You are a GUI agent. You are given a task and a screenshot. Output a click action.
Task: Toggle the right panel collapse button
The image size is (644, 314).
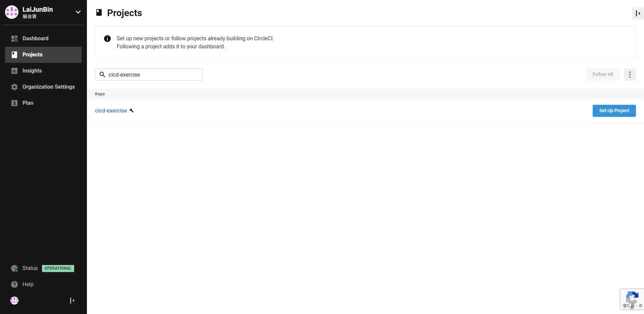pyautogui.click(x=638, y=13)
